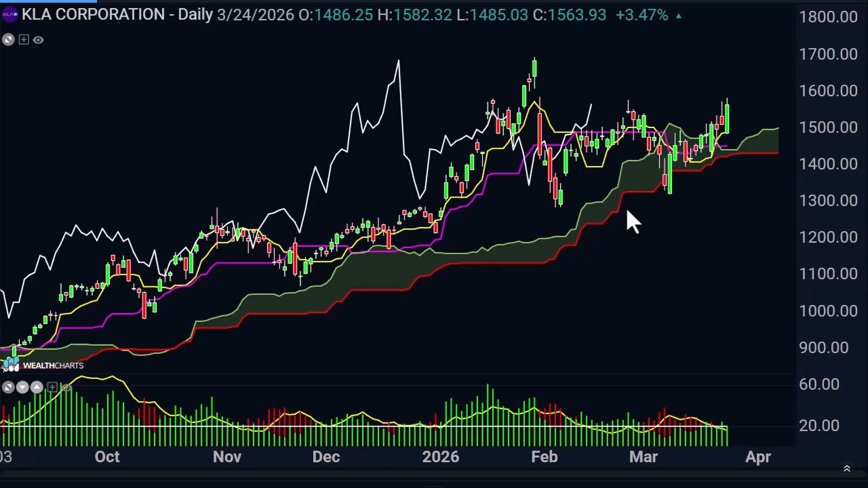868x488 pixels.
Task: Click the 1500.00 price axis label
Action: pyautogui.click(x=828, y=127)
